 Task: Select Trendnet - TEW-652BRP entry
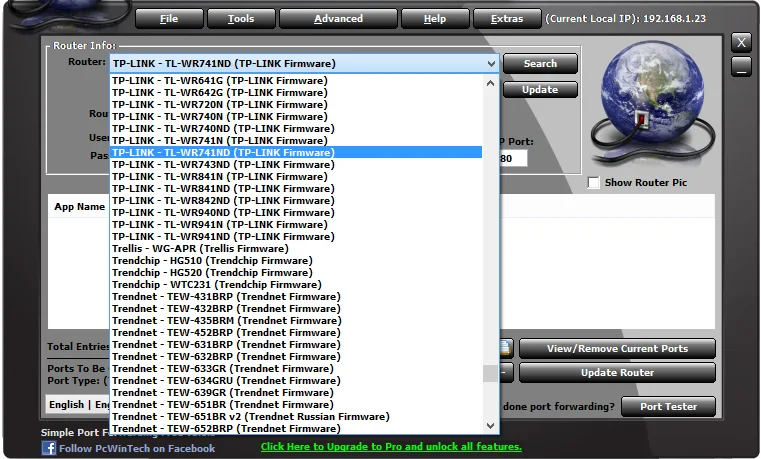tap(296, 429)
